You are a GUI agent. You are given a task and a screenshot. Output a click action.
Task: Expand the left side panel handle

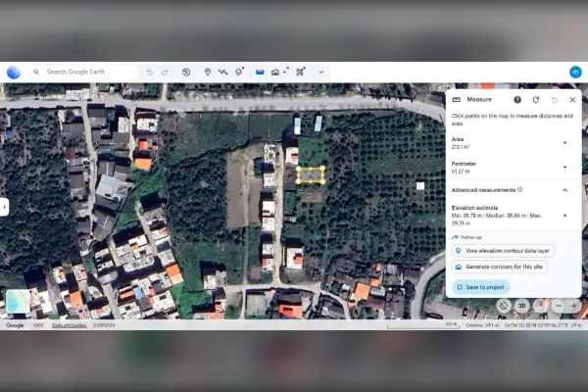click(4, 207)
